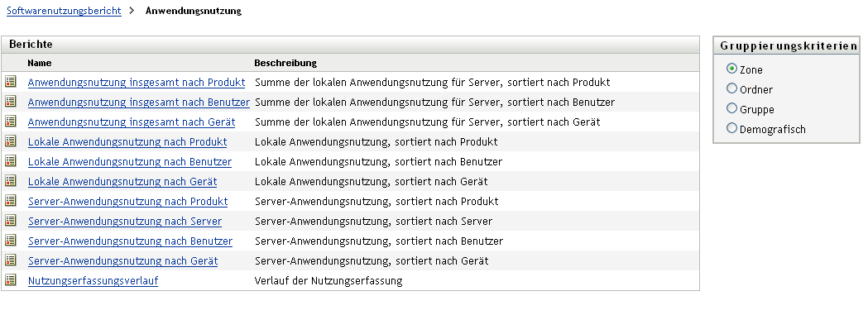Click report icon beside Anwendungsnutzung insgesamt nach Benutzer

point(11,102)
